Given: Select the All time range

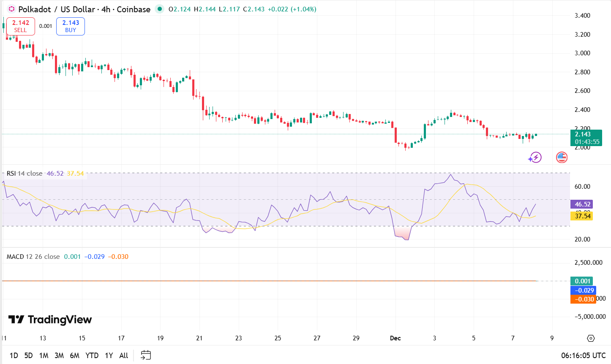Looking at the screenshot, I should [123, 355].
